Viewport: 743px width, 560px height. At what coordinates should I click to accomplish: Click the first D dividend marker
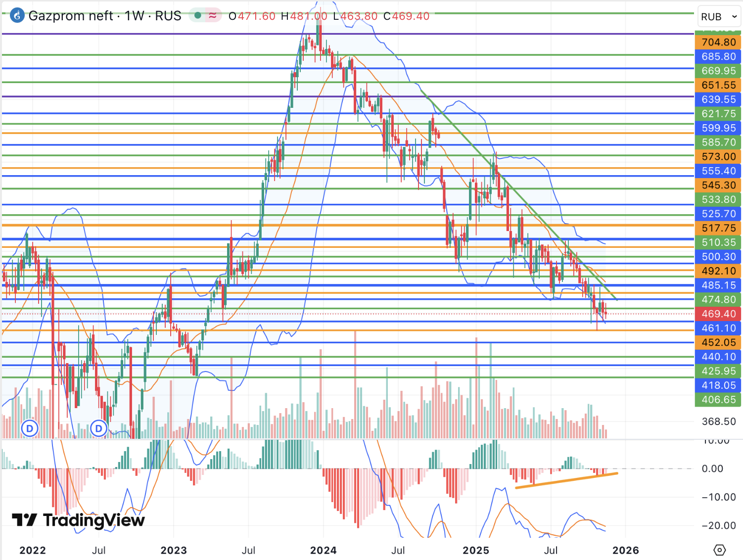pyautogui.click(x=30, y=428)
